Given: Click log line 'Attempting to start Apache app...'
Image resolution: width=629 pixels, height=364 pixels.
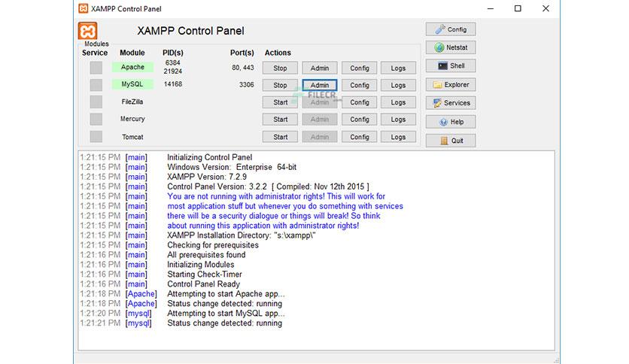Looking at the screenshot, I should [226, 294].
